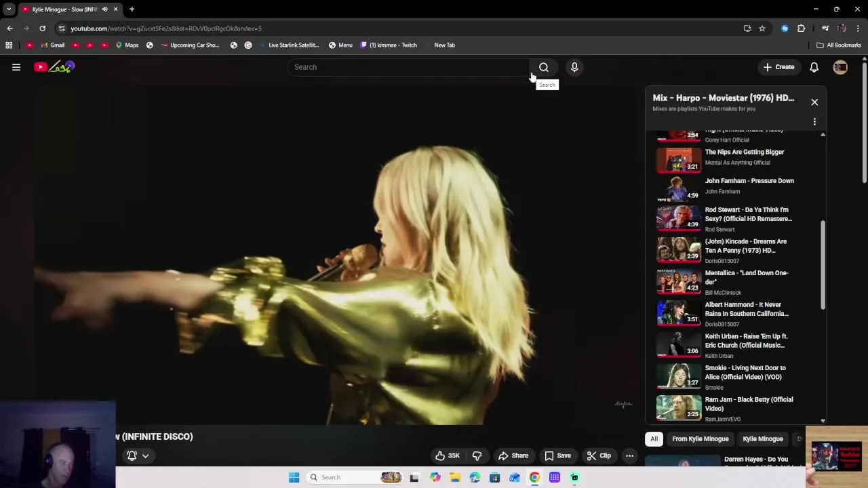
Task: Open the Gmail bookmark
Action: [x=53, y=45]
